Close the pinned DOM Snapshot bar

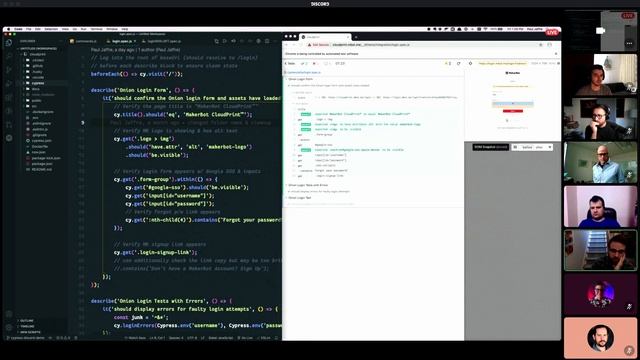550,147
